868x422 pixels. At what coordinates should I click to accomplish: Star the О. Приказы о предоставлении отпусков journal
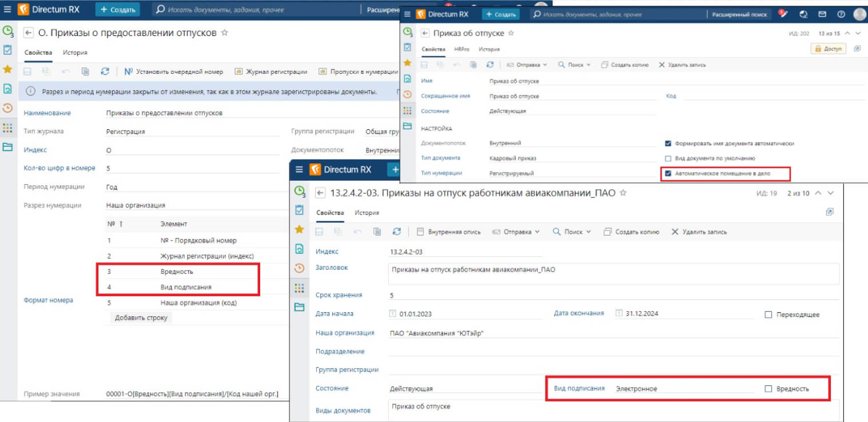point(225,33)
